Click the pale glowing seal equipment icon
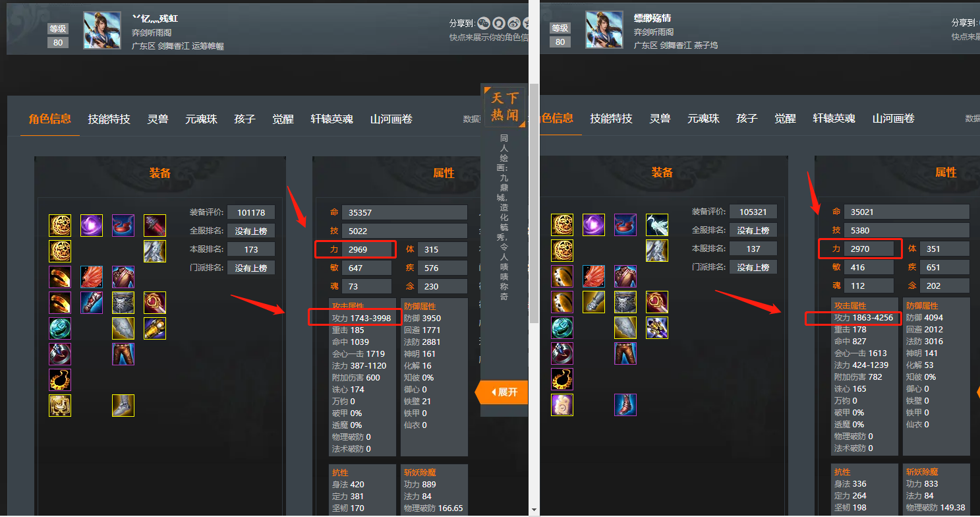 (x=562, y=406)
